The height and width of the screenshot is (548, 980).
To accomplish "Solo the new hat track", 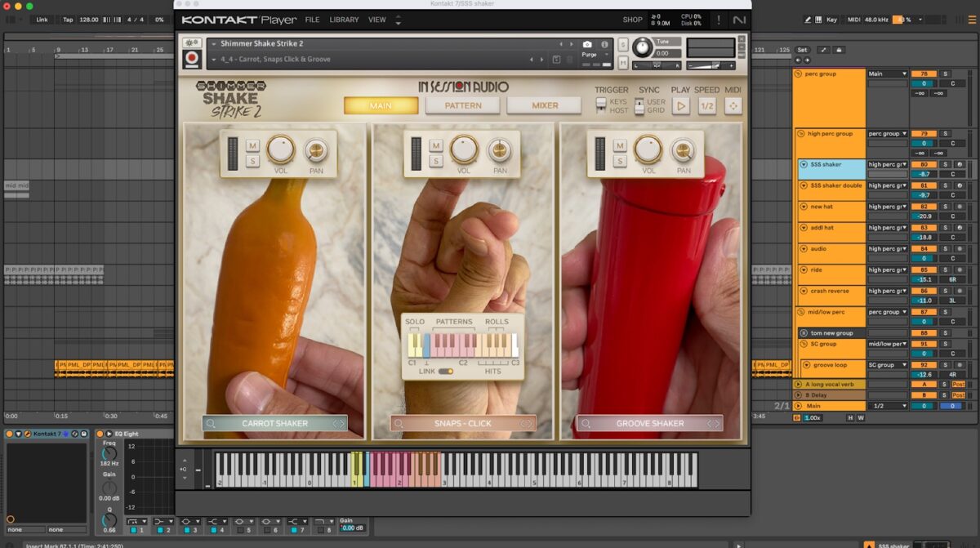I will 945,207.
